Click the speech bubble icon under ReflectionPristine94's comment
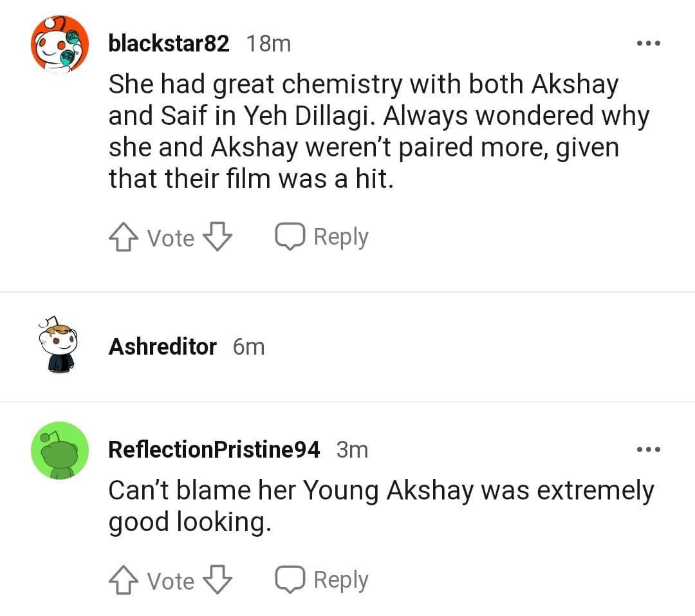The height and width of the screenshot is (616, 695). click(290, 580)
